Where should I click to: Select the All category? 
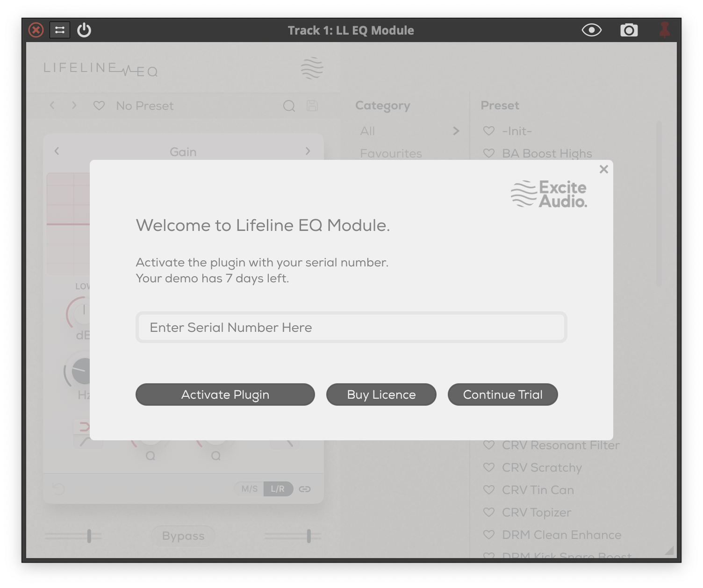[x=367, y=131]
